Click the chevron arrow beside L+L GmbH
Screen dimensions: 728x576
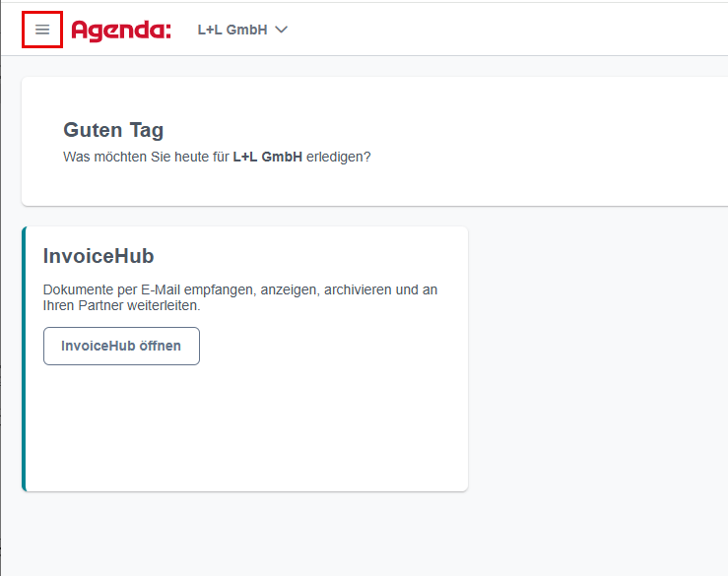pos(282,30)
